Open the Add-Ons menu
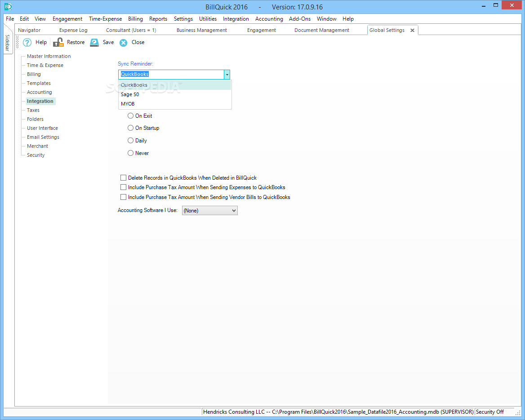525x420 pixels. point(300,19)
